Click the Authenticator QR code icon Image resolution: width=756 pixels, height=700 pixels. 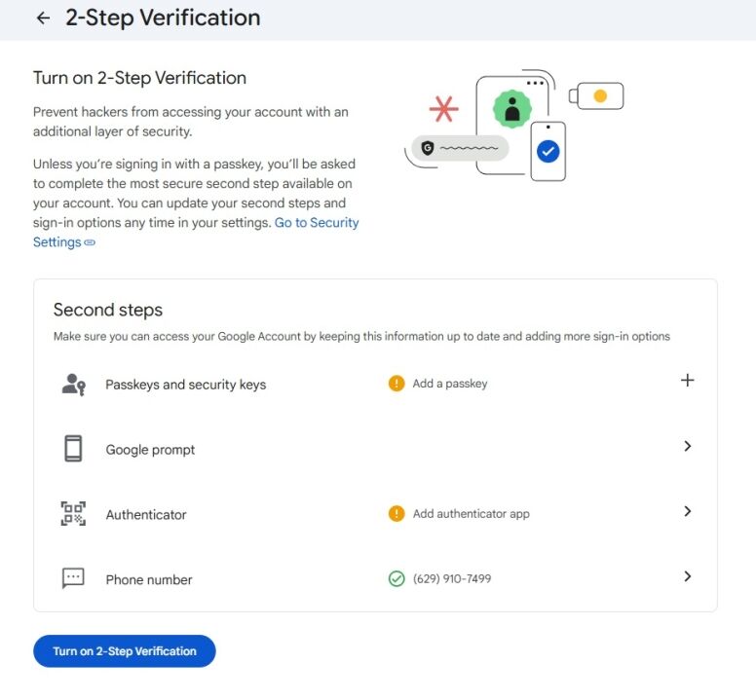pos(73,514)
